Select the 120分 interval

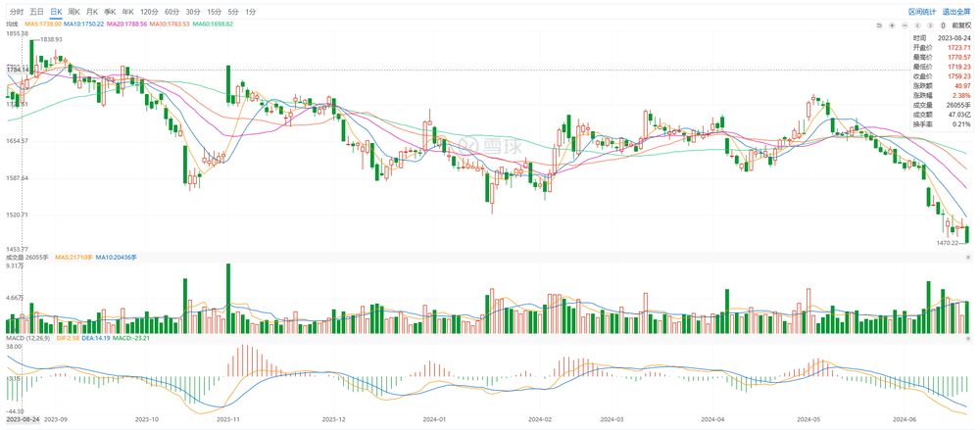click(149, 11)
